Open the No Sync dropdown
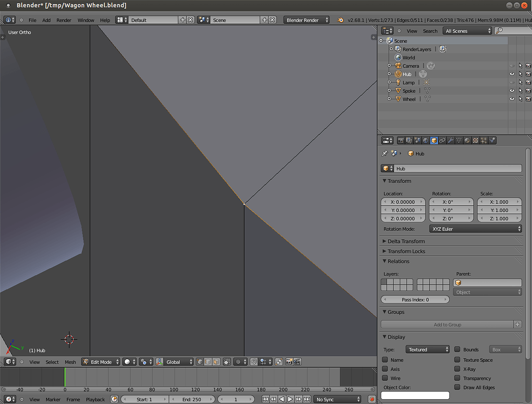This screenshot has height=404, width=532. click(337, 399)
